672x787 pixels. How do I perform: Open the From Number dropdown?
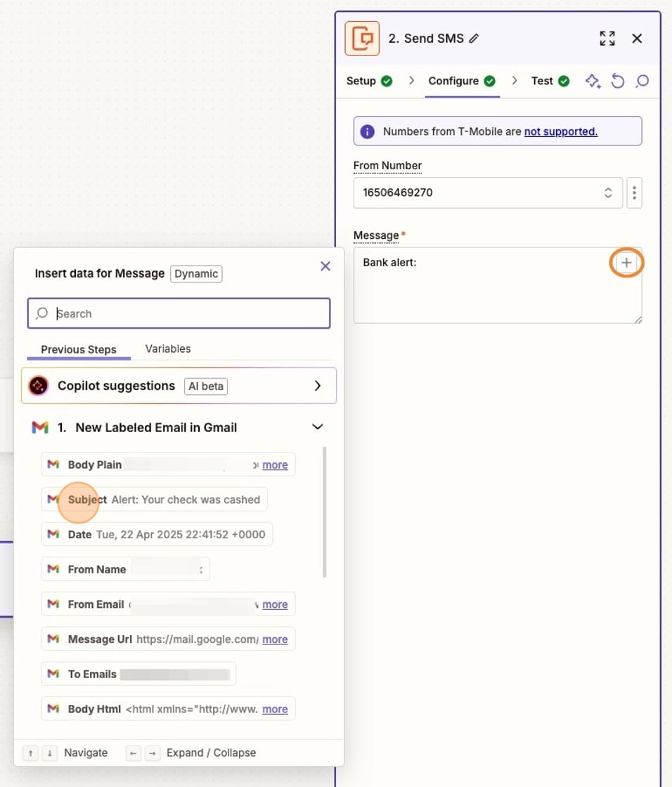608,193
